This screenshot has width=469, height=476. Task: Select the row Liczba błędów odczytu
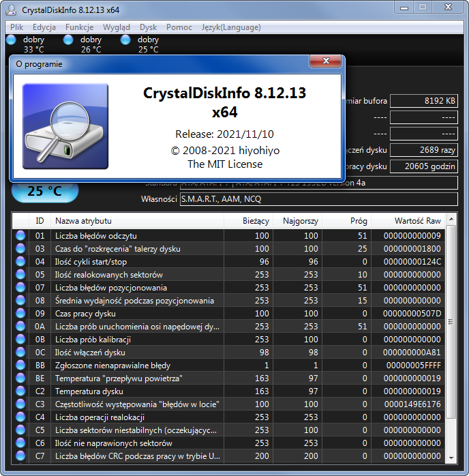[x=228, y=235]
